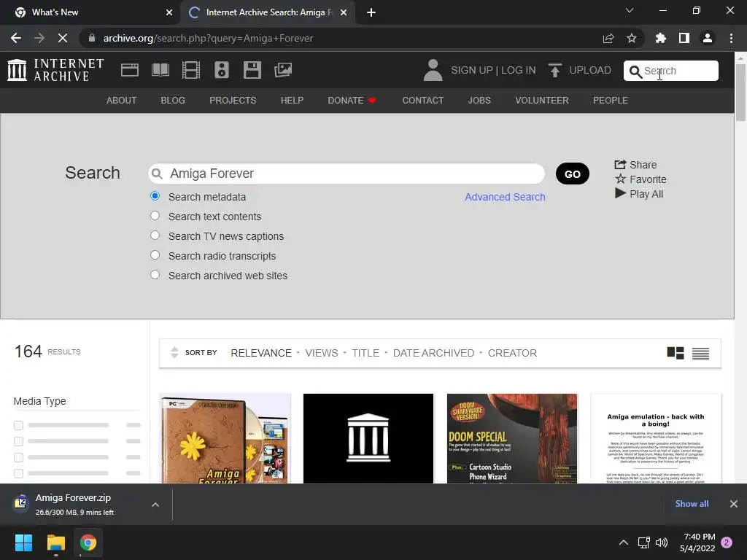747x560 pixels.
Task: Check third Media Type filter checkbox
Action: 18,458
